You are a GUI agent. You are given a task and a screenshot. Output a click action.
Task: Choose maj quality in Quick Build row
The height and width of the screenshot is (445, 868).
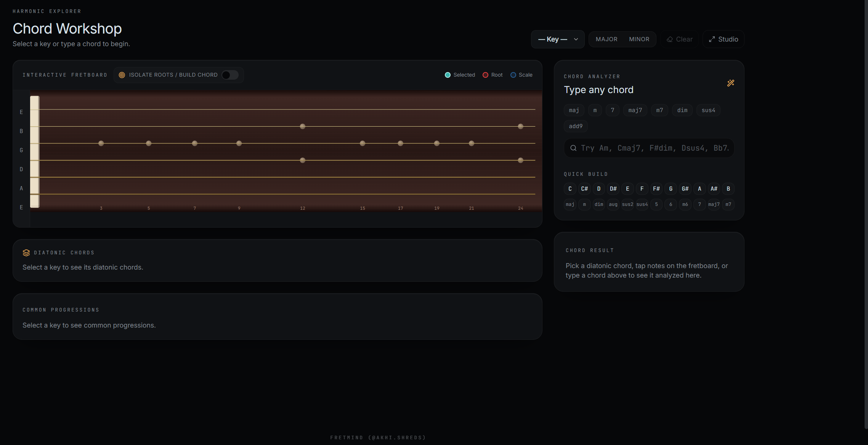(570, 204)
